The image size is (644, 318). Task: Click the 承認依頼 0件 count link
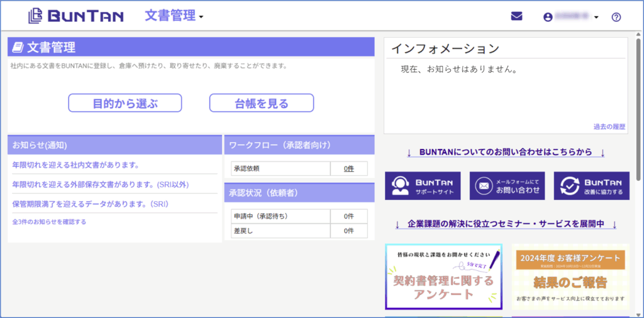pyautogui.click(x=348, y=168)
